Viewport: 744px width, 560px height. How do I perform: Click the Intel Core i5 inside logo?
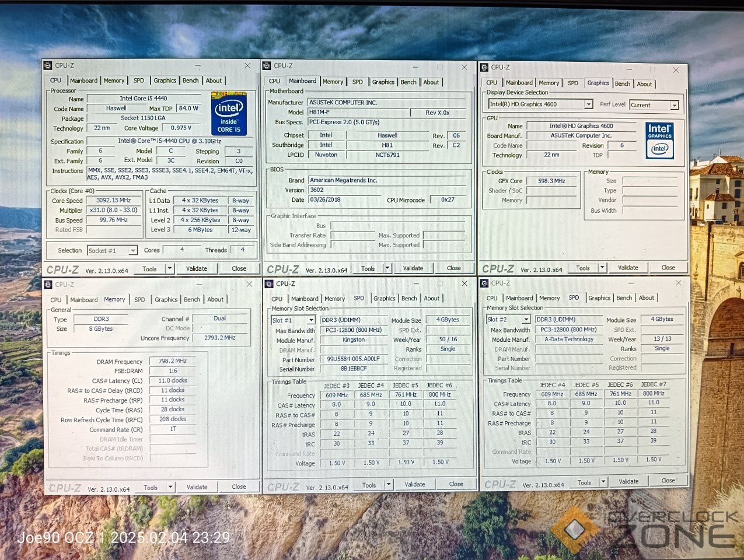pyautogui.click(x=229, y=114)
